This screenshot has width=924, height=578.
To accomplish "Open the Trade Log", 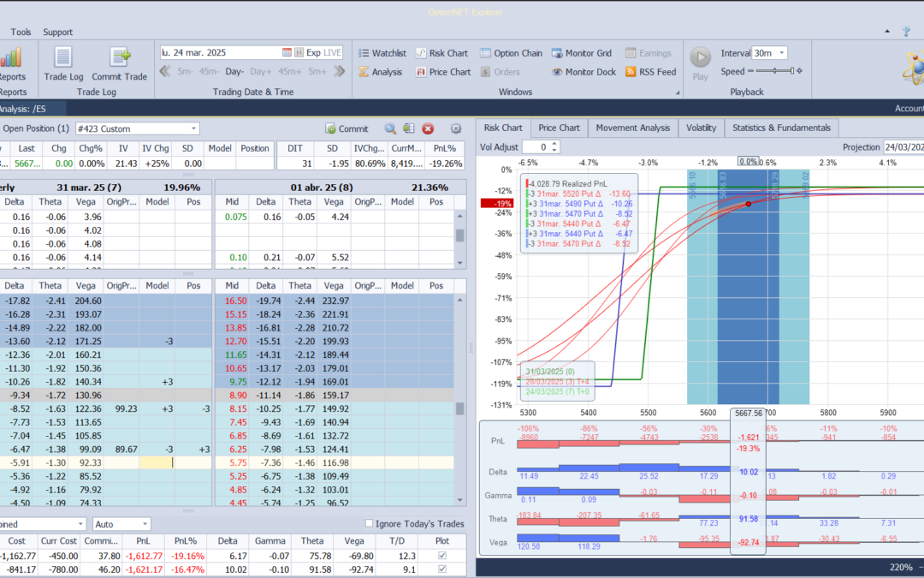I will coord(63,63).
